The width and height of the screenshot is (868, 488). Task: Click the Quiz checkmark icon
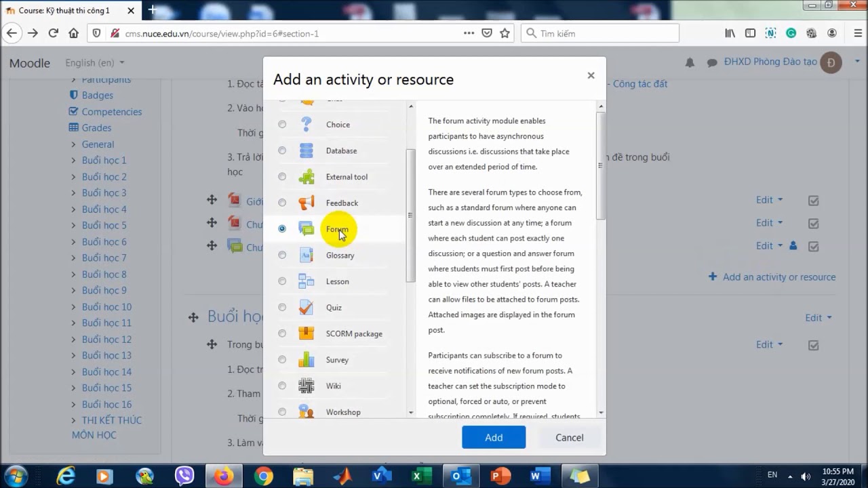[x=307, y=307]
